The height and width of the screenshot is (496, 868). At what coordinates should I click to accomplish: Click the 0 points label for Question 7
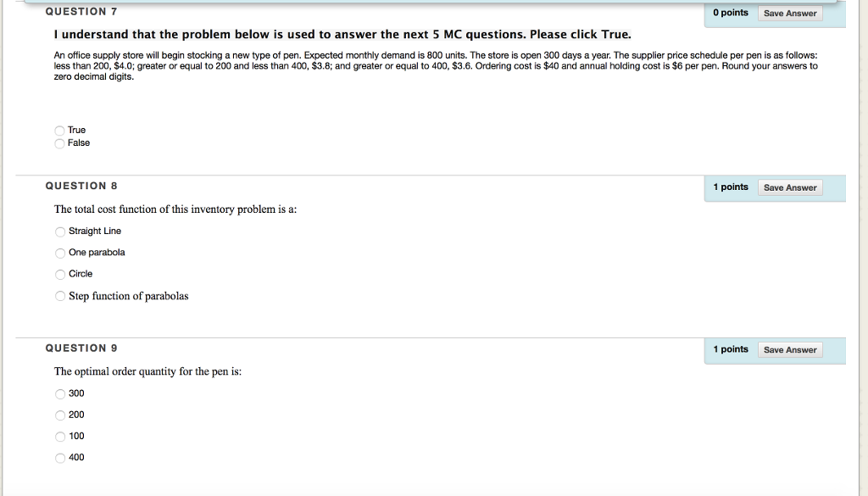[x=731, y=13]
